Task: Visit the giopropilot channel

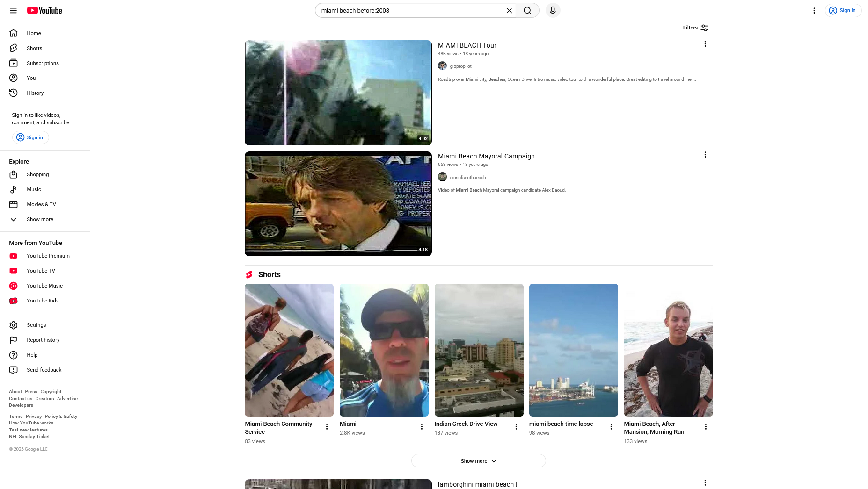Action: tap(460, 66)
